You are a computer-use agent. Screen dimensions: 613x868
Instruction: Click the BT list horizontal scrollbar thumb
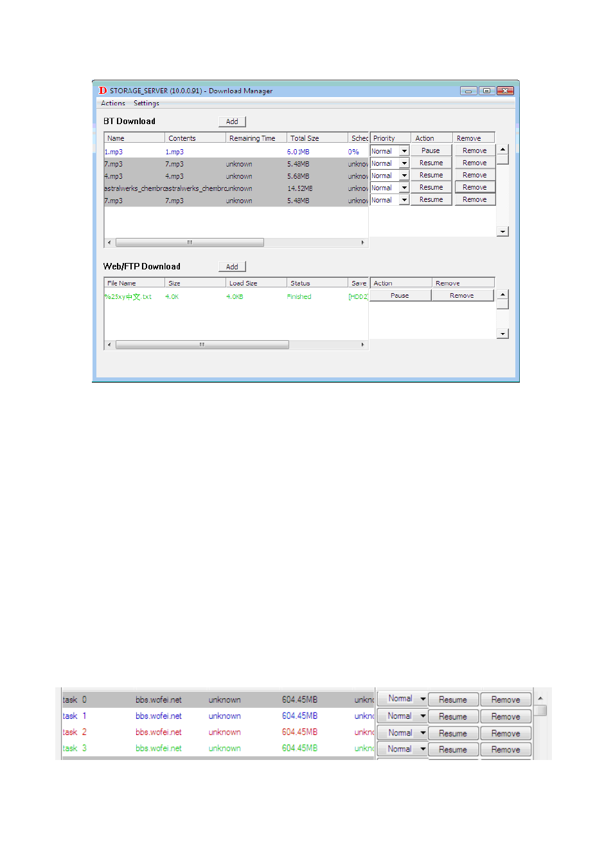coord(190,242)
